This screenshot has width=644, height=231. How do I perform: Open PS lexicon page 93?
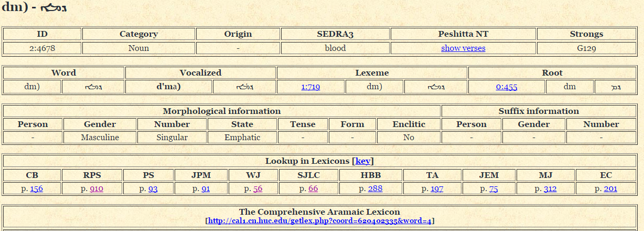tap(153, 188)
